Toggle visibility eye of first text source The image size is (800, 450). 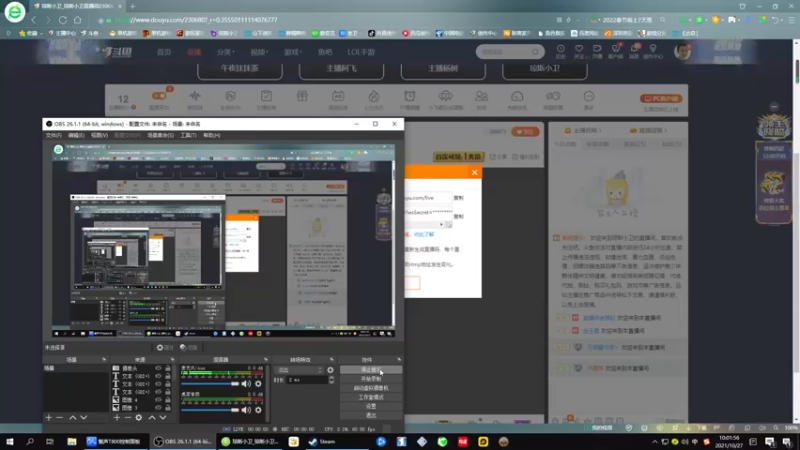(158, 376)
